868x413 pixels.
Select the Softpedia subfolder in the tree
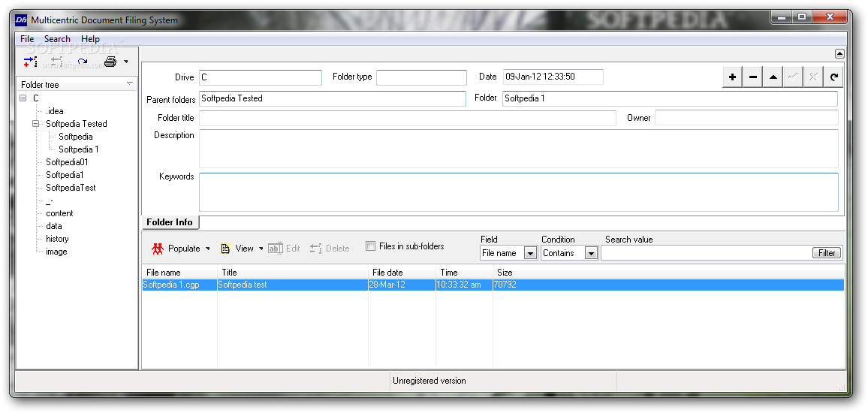[76, 136]
